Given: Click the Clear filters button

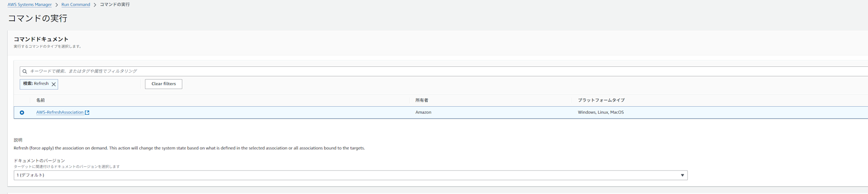Looking at the screenshot, I should [164, 84].
